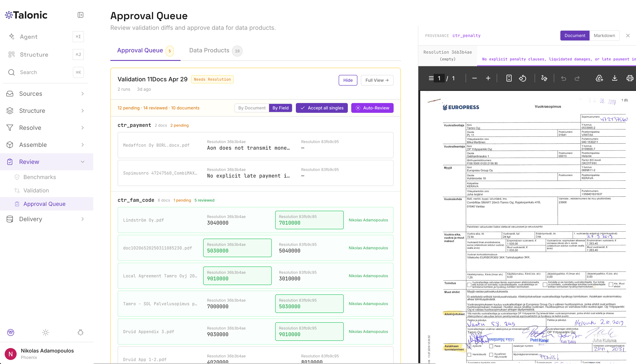Expand the Structure section chevron
636x364 pixels.
click(82, 111)
